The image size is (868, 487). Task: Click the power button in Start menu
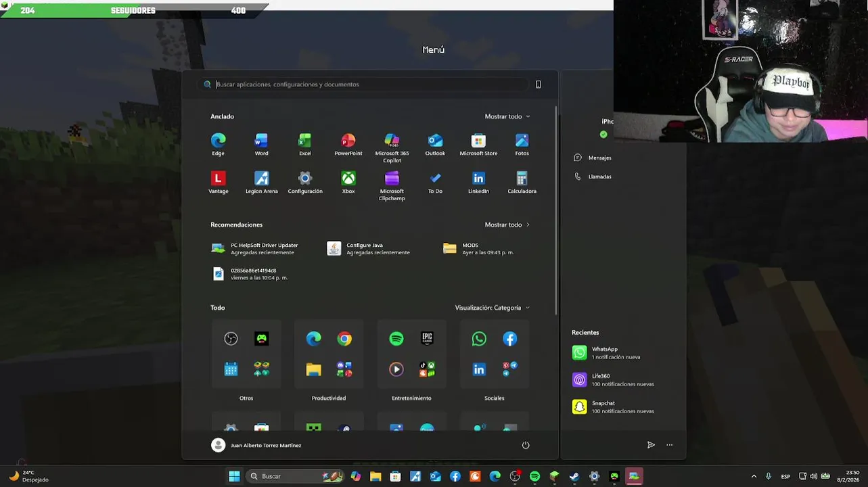point(526,445)
